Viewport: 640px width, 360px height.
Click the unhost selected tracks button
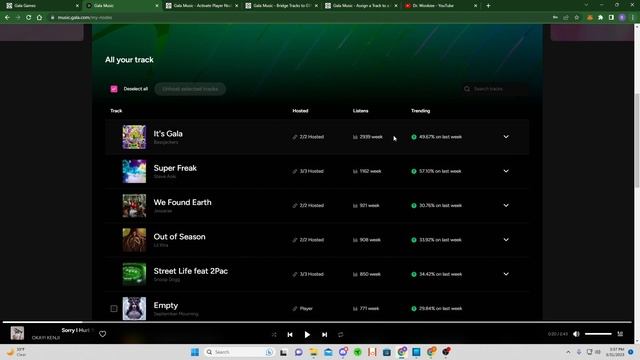coord(190,89)
